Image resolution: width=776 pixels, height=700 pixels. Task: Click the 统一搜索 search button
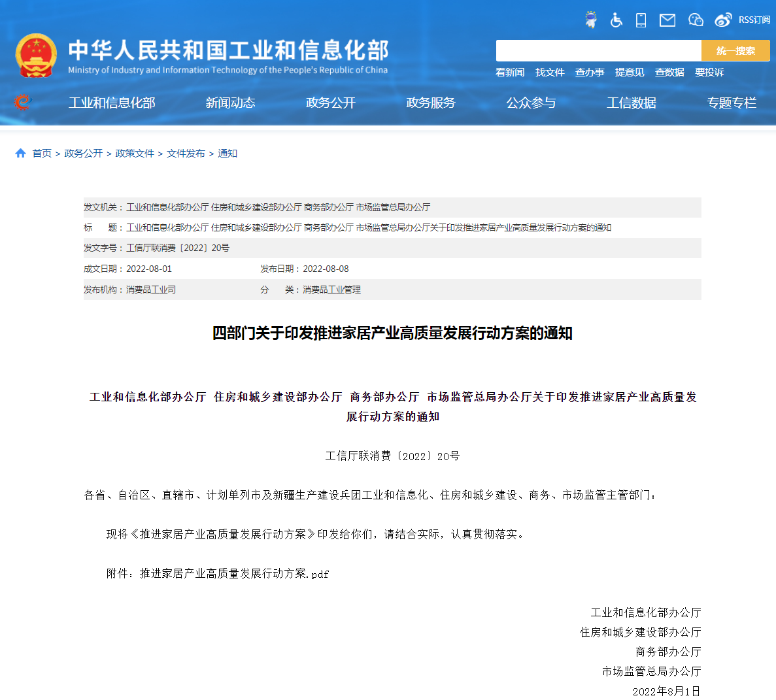735,50
